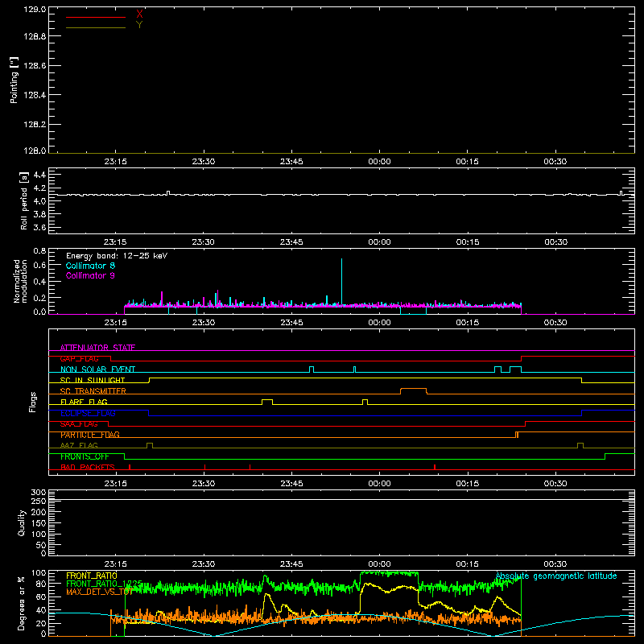Click the 3.6 roll period tick label

click(39, 227)
